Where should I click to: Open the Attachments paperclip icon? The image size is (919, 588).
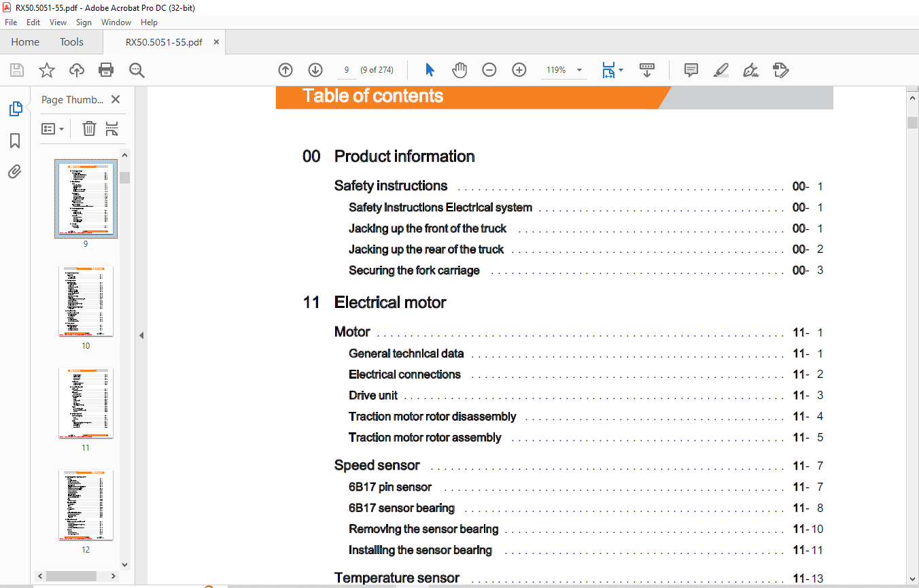click(x=15, y=171)
